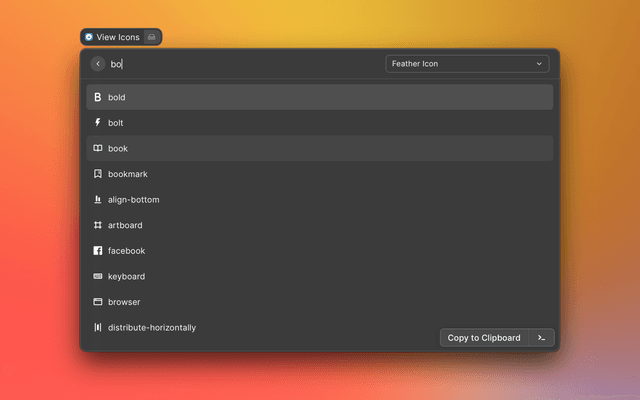Click the keyboard icon
This screenshot has height=400, width=640.
98,276
